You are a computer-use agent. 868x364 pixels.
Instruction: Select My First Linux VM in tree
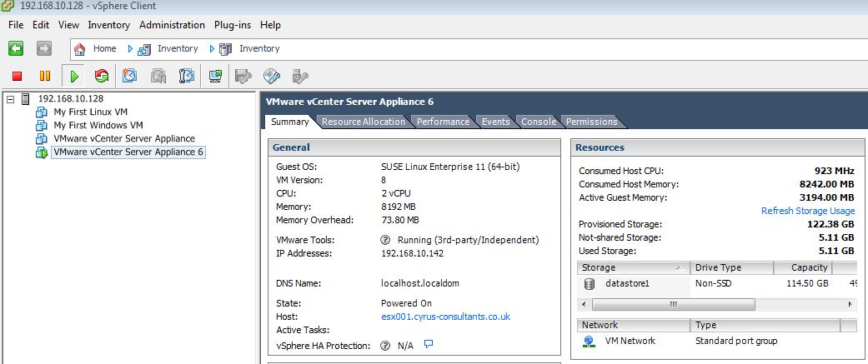tap(90, 112)
